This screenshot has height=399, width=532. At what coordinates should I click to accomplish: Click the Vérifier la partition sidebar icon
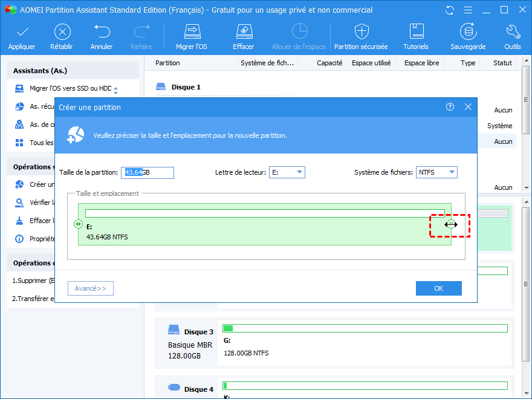click(x=19, y=203)
